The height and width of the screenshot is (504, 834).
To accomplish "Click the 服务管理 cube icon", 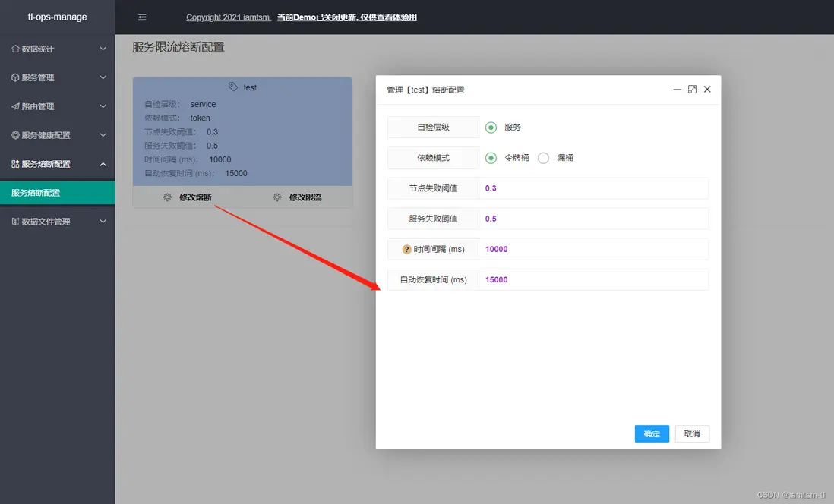I will [x=15, y=77].
